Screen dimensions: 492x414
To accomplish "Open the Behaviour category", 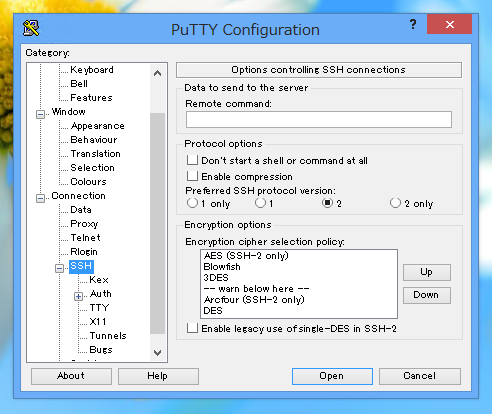I will pyautogui.click(x=94, y=140).
